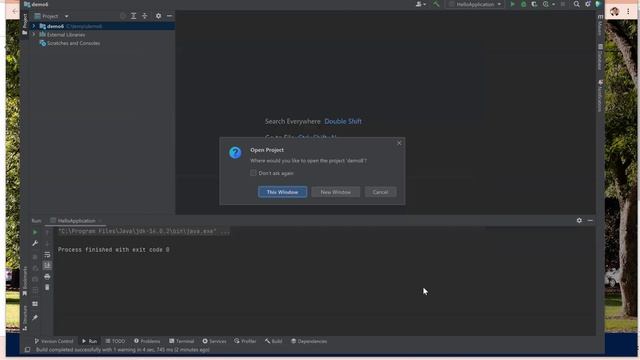Viewport: 640px width, 360px height.
Task: Click Process finished with exit code 0 text
Action: pyautogui.click(x=113, y=249)
